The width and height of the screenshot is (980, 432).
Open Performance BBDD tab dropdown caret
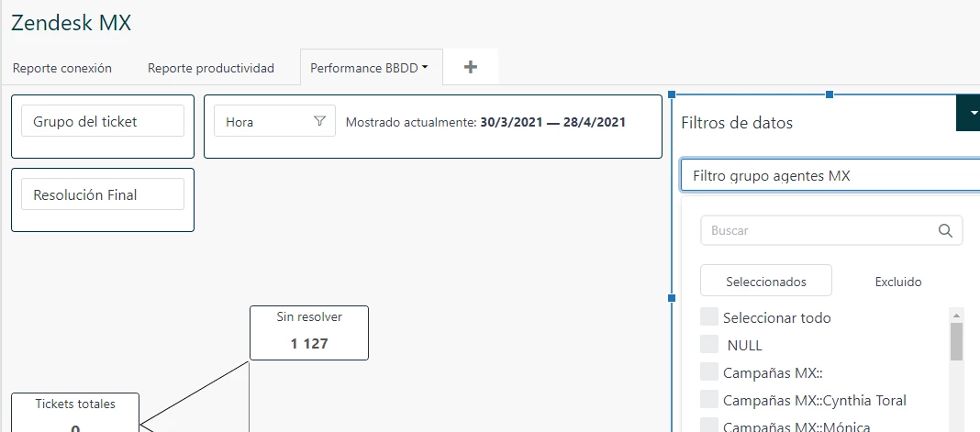tap(425, 68)
